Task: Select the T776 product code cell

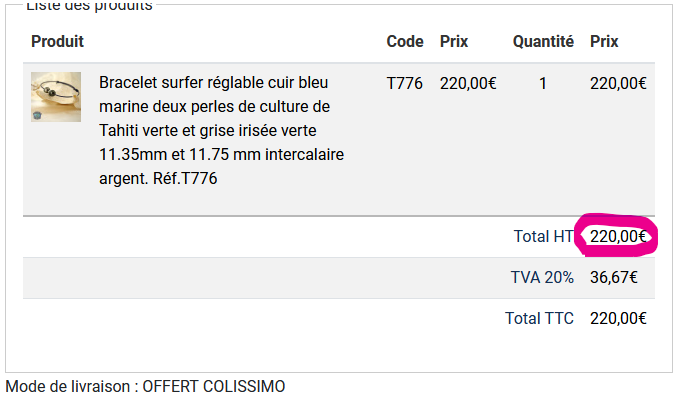Action: [x=404, y=83]
